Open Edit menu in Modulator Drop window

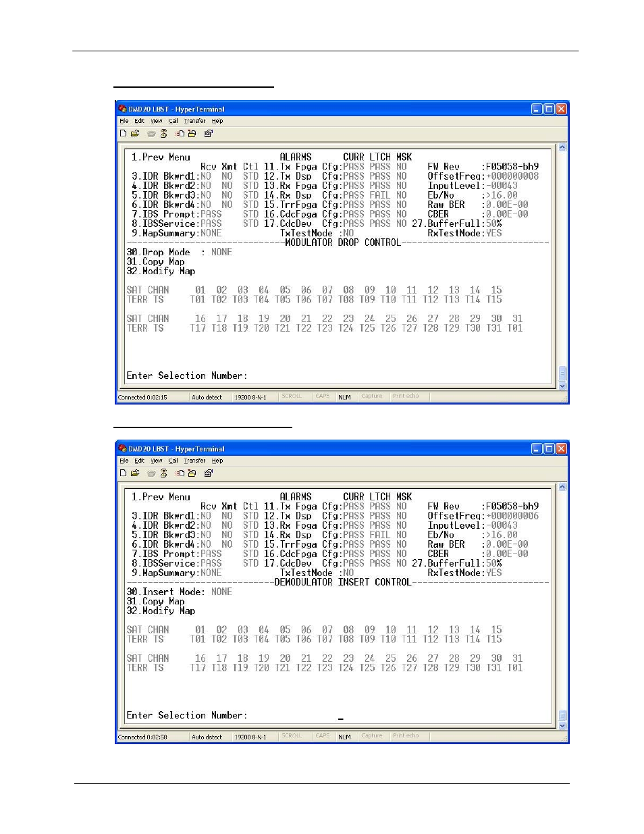click(139, 122)
